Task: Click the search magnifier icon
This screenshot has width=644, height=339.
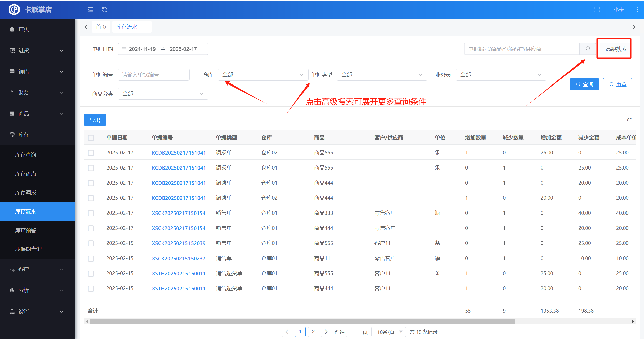Action: coord(588,49)
